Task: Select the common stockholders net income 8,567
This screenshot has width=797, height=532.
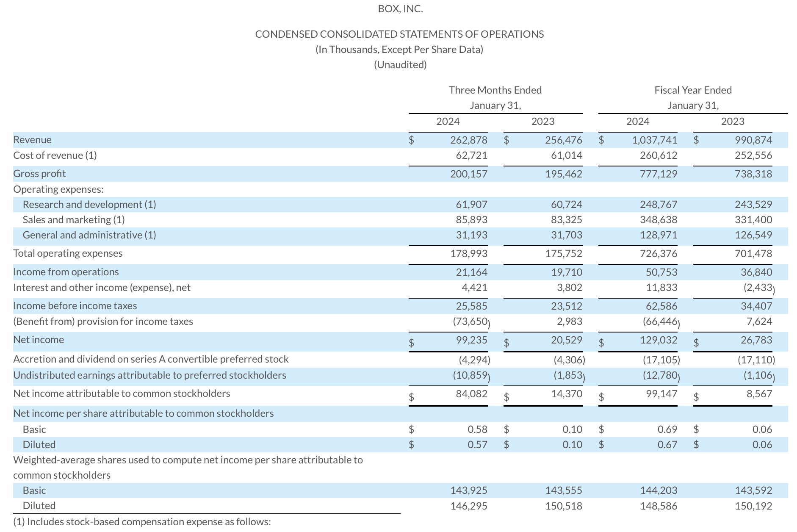Action: tap(759, 394)
